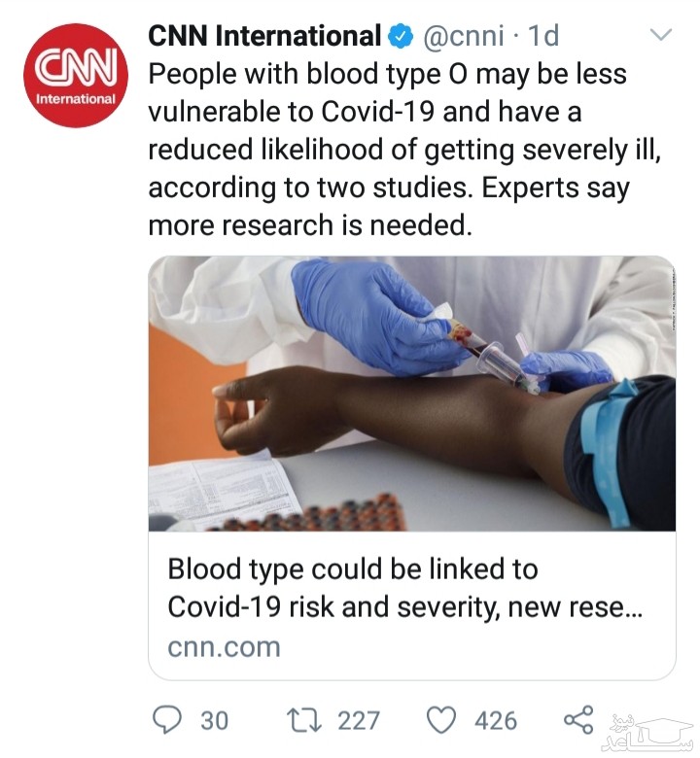Visit the @cnni handle
Screen dimensions: 700x758
click(464, 37)
